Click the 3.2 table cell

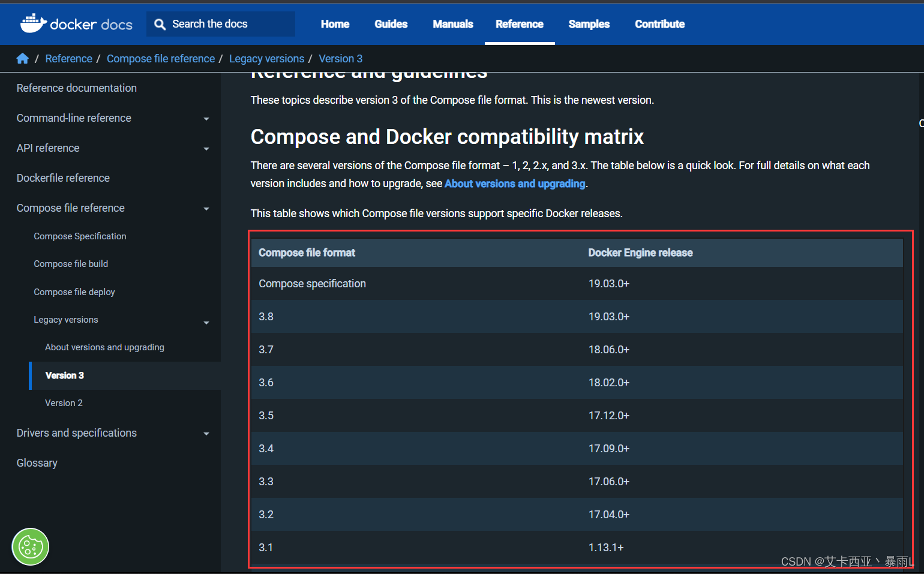(266, 515)
